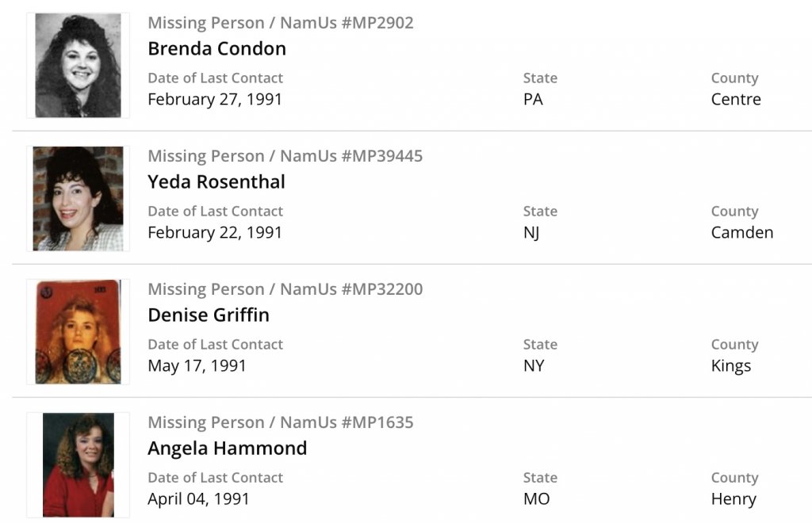Select the Camden county value
This screenshot has height=523, width=812.
[x=742, y=232]
